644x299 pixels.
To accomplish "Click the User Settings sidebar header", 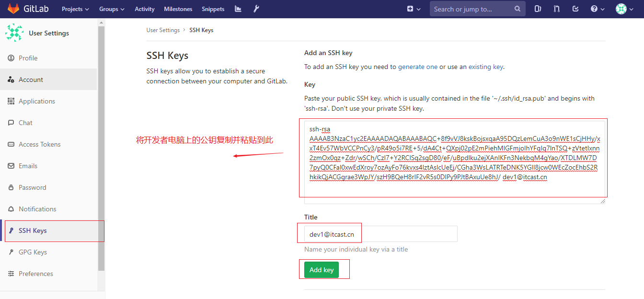I will click(x=48, y=33).
